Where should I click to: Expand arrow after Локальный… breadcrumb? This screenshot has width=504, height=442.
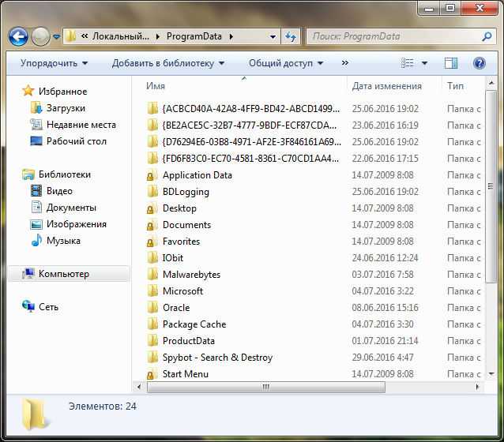pyautogui.click(x=157, y=37)
